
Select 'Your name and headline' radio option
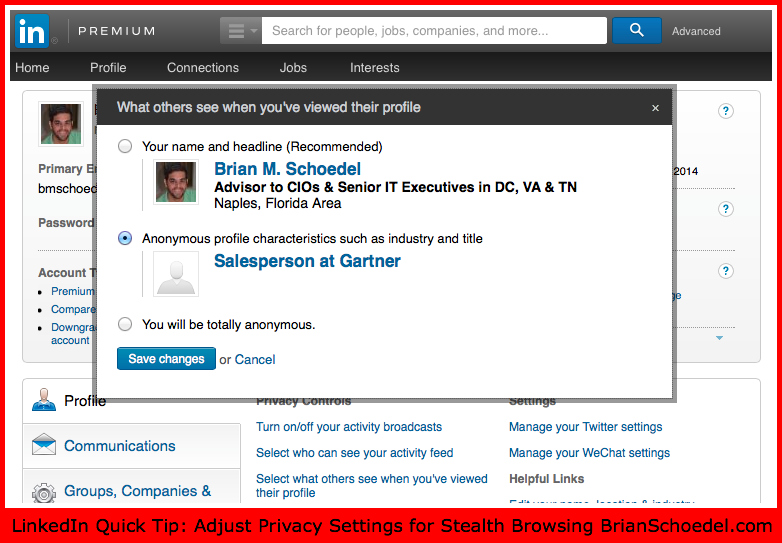[x=125, y=146]
